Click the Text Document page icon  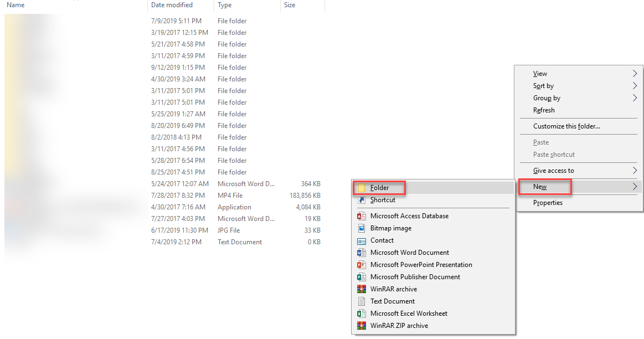(x=362, y=301)
